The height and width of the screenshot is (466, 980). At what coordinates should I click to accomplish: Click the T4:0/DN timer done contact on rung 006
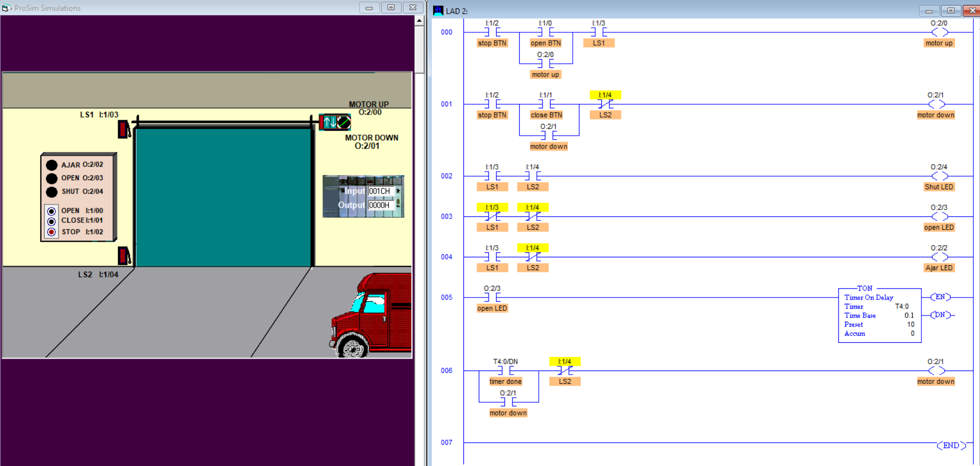[505, 370]
